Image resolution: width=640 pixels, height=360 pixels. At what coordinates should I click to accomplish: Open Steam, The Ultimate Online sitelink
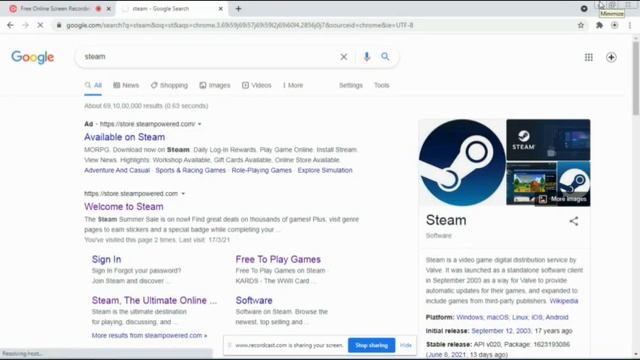pos(154,300)
